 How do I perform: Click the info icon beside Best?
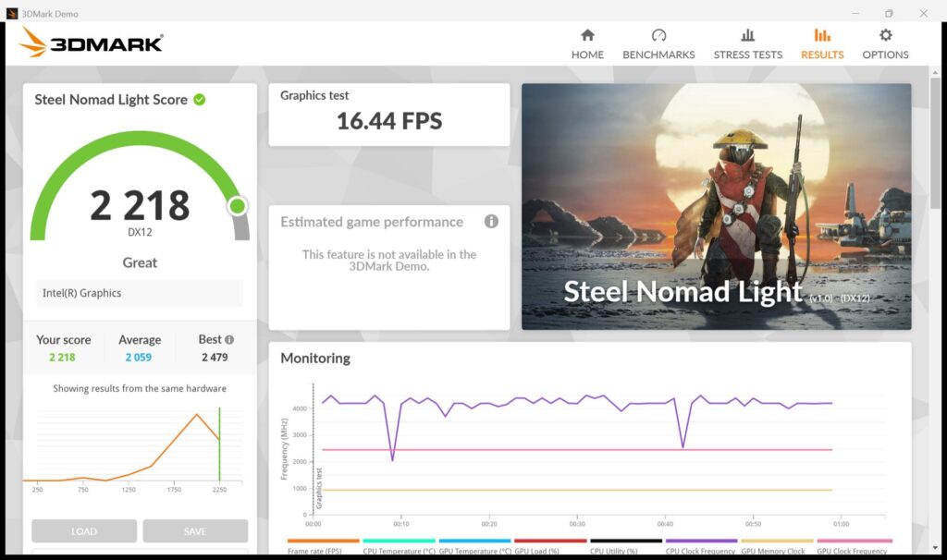229,340
